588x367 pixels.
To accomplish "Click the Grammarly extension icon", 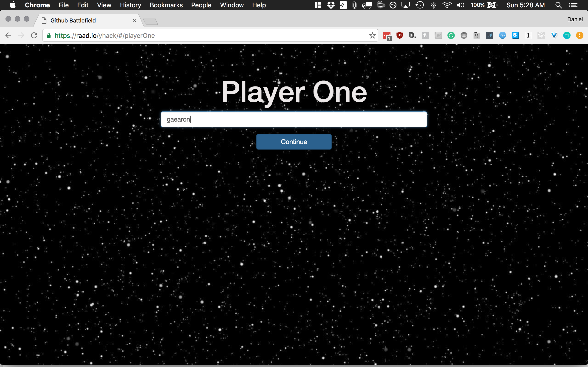I will (x=451, y=35).
